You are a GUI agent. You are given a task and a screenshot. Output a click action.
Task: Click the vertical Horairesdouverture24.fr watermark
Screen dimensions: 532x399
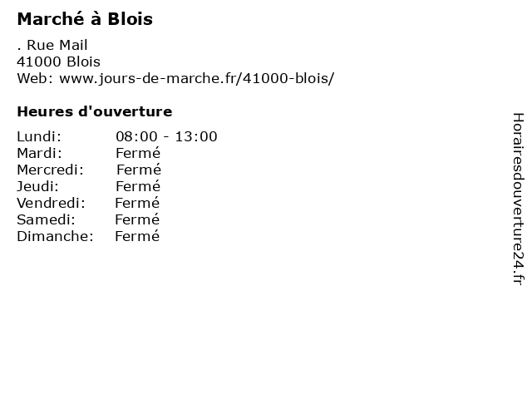(x=518, y=199)
